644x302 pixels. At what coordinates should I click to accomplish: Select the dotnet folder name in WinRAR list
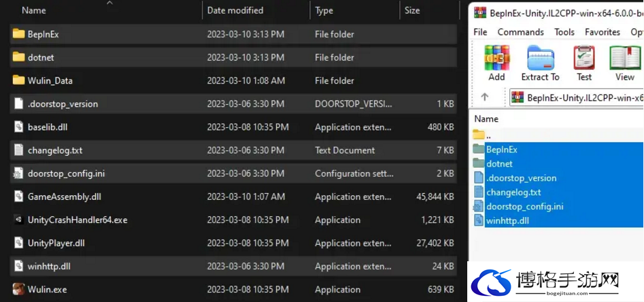pos(499,163)
